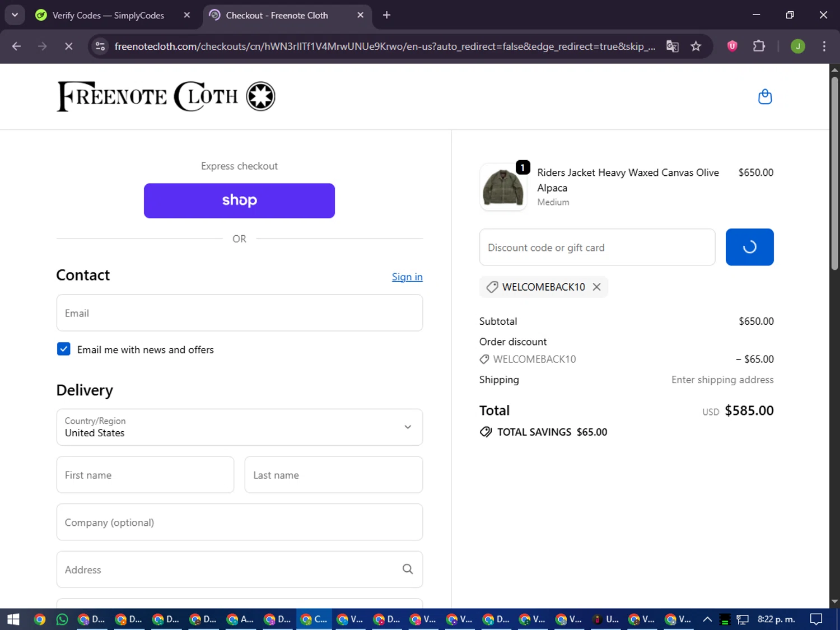Open the tab search dropdown arrow
This screenshot has width=840, height=630.
tap(15, 15)
